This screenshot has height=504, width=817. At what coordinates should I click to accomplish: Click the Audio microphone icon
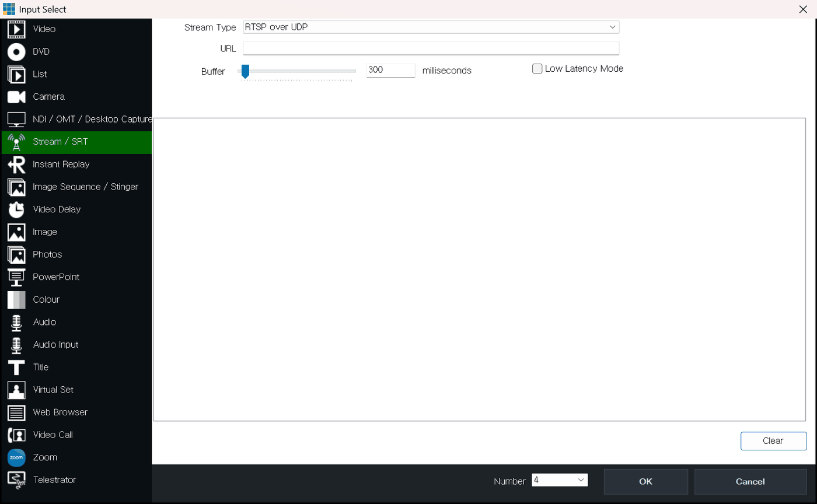[16, 322]
